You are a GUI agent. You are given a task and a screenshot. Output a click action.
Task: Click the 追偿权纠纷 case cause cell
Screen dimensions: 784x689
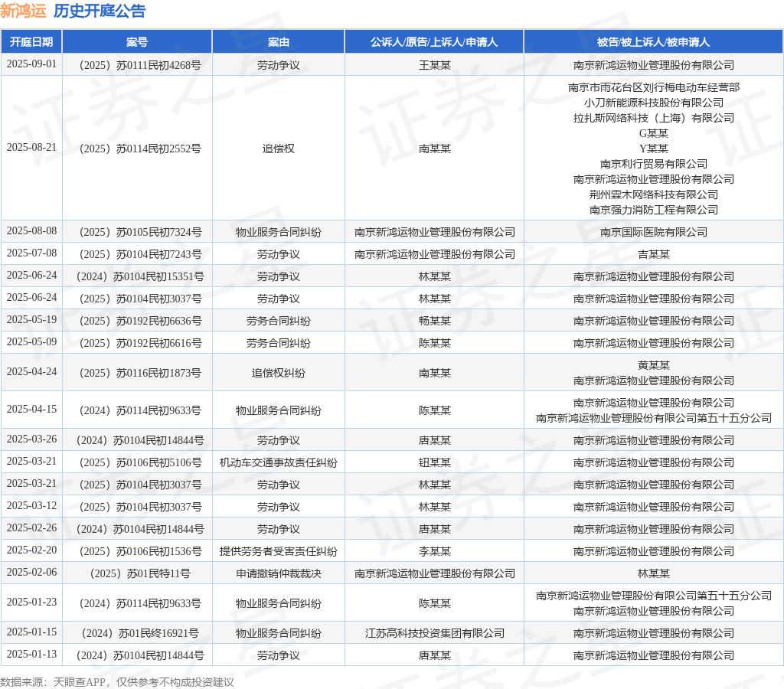pyautogui.click(x=279, y=373)
